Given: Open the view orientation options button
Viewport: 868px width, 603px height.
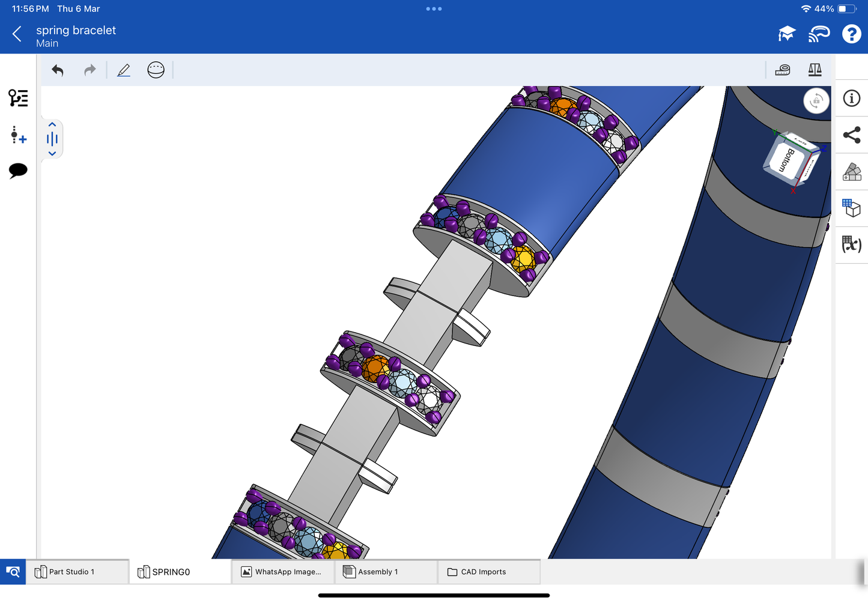Looking at the screenshot, I should [x=816, y=101].
